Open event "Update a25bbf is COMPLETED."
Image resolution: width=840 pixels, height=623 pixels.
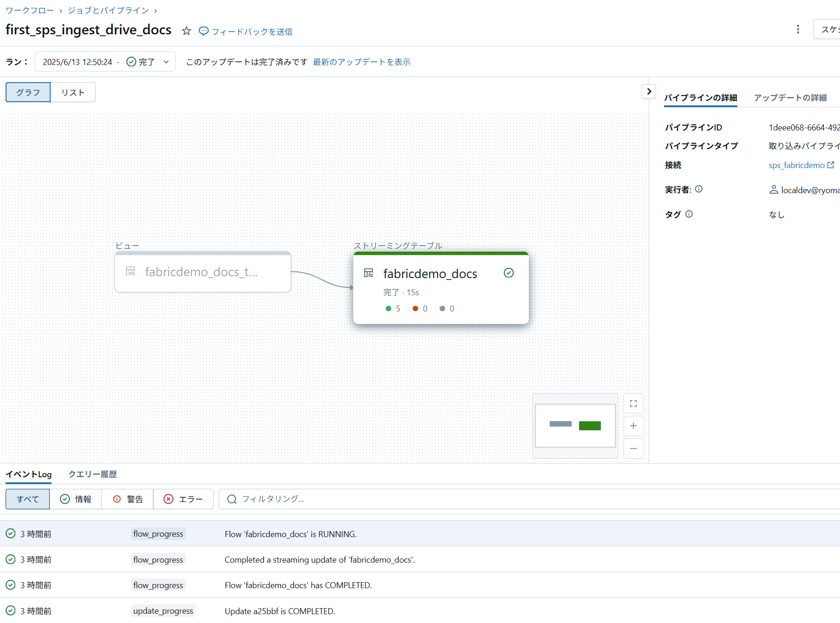[x=280, y=611]
